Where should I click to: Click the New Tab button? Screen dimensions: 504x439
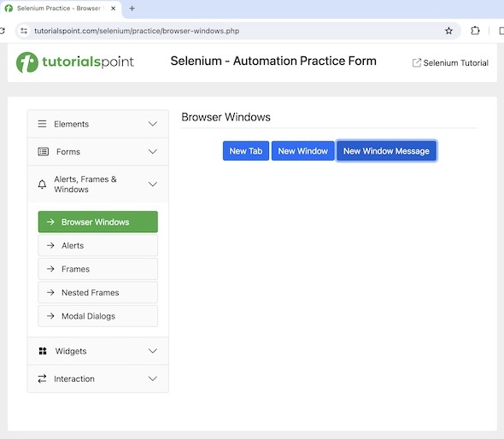(x=246, y=150)
